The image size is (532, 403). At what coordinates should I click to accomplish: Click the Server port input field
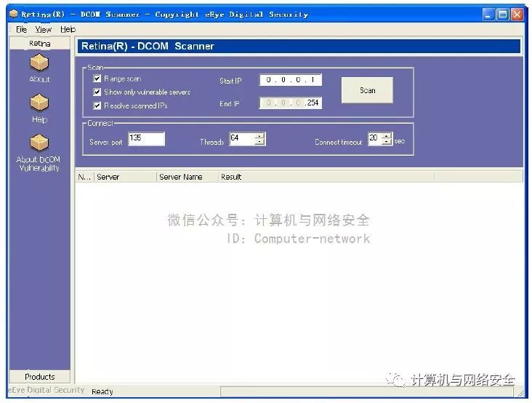(x=146, y=139)
